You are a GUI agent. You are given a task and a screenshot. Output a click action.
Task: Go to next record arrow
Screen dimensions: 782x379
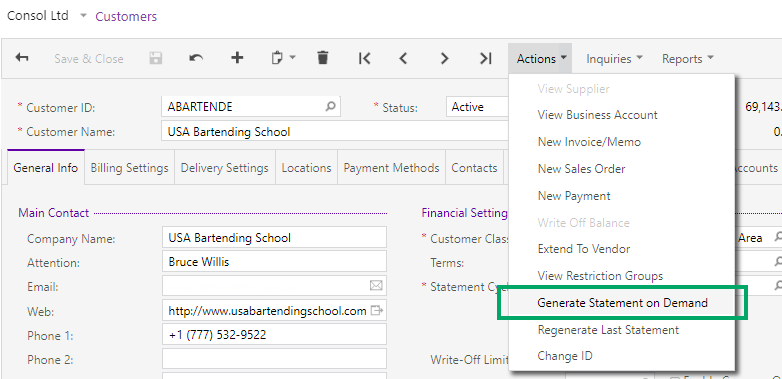[444, 58]
